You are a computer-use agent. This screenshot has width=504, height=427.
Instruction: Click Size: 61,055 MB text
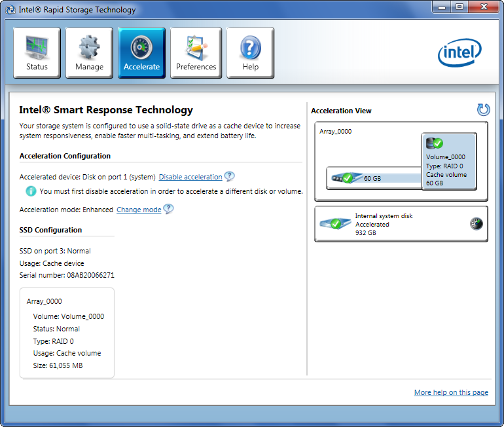[58, 365]
